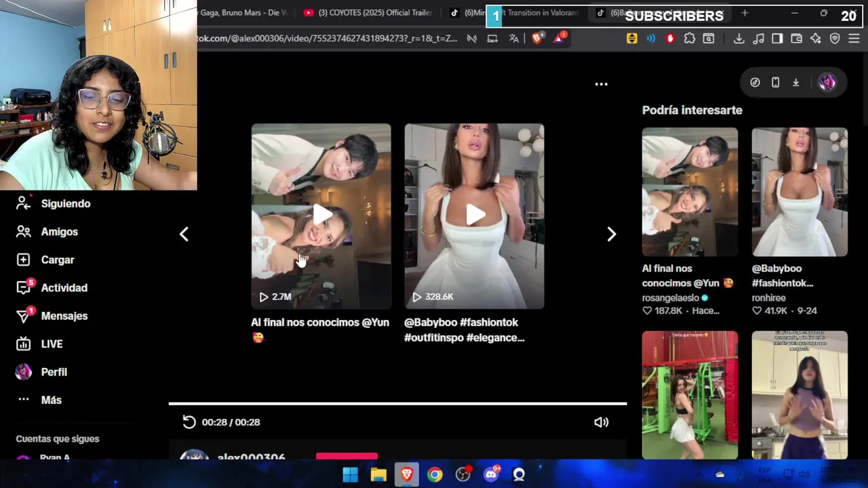Screen dimensions: 868x488
Task: Open a new browser tab
Action: [x=745, y=13]
